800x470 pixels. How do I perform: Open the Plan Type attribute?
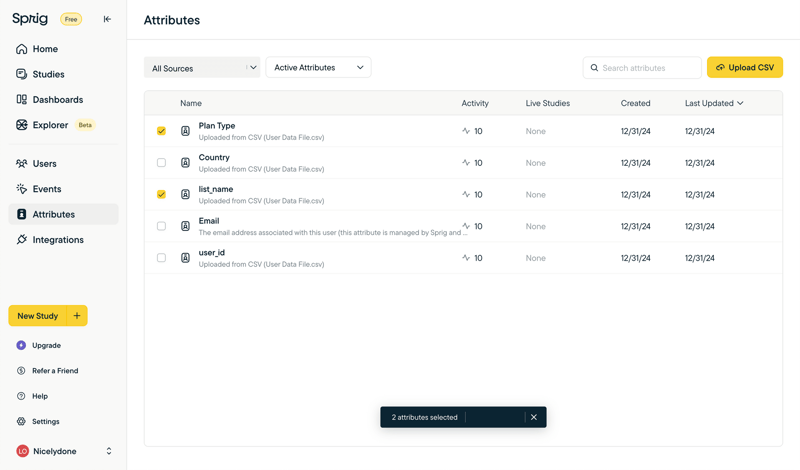tap(217, 126)
